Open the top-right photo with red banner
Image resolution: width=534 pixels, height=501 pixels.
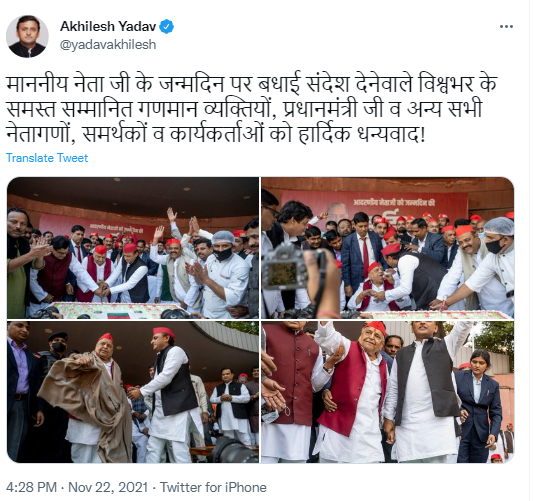click(x=388, y=248)
